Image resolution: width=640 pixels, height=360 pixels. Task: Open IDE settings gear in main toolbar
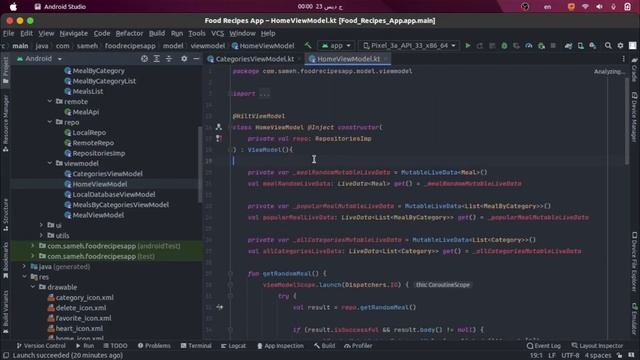tap(620, 46)
